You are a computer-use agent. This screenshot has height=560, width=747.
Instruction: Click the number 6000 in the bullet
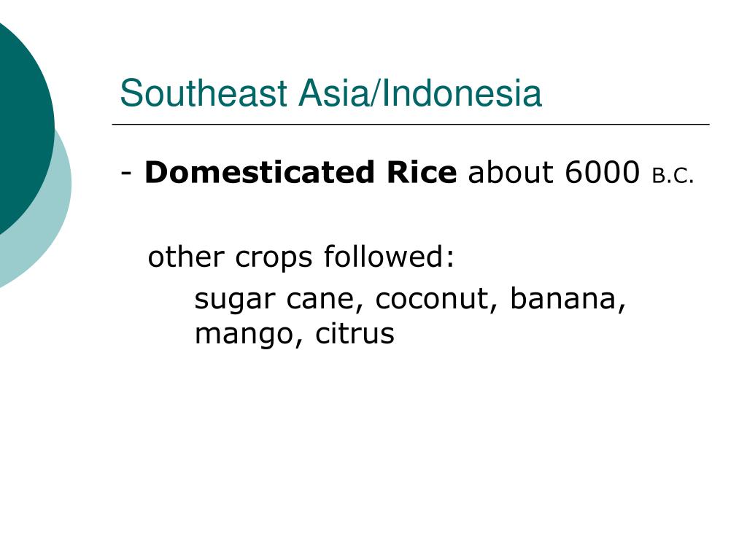[602, 172]
